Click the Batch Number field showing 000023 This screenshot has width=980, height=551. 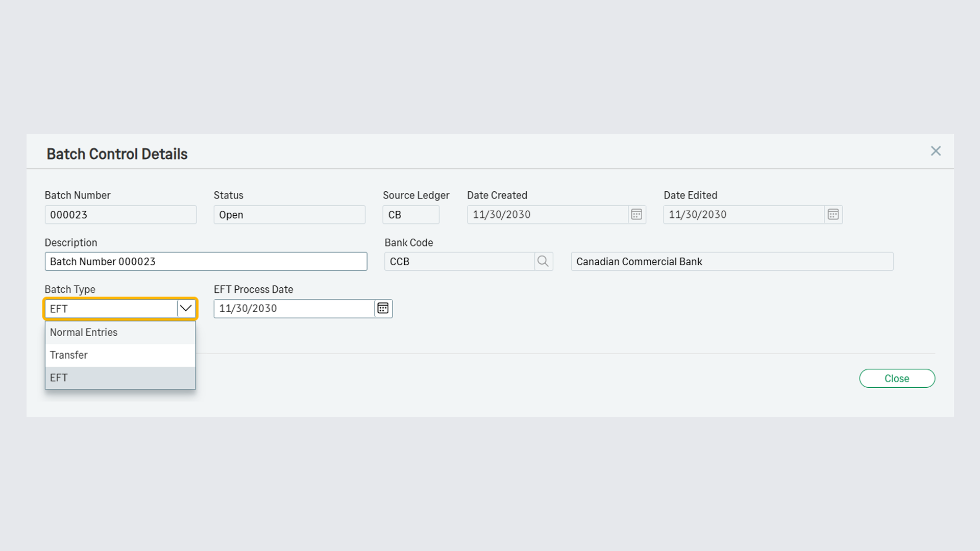120,214
